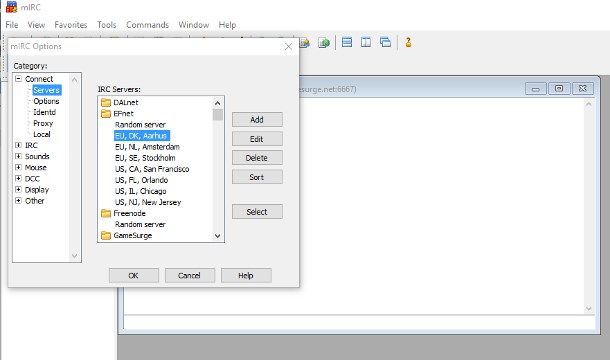Viewport: 610px width, 360px height.
Task: Maximize the status child window
Action: tap(559, 89)
